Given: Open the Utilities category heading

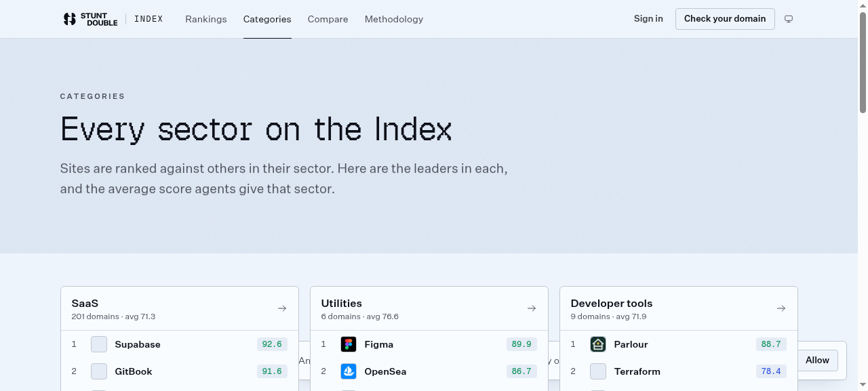Looking at the screenshot, I should click(x=342, y=304).
